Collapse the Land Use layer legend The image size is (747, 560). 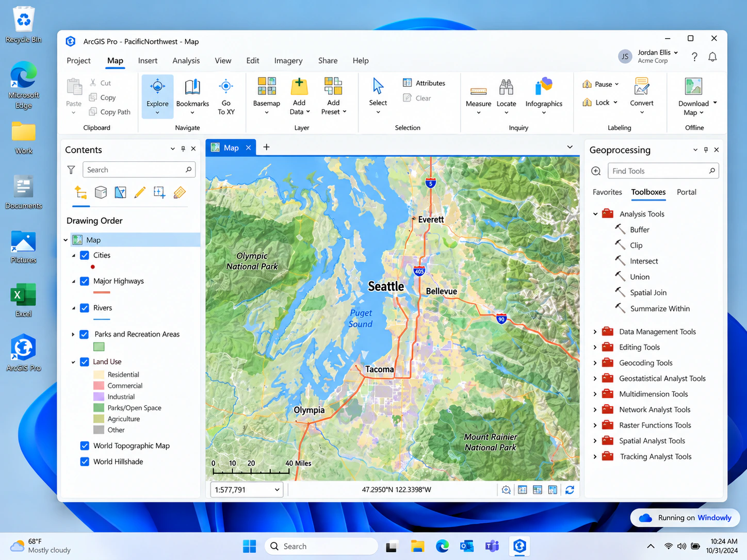coord(73,362)
